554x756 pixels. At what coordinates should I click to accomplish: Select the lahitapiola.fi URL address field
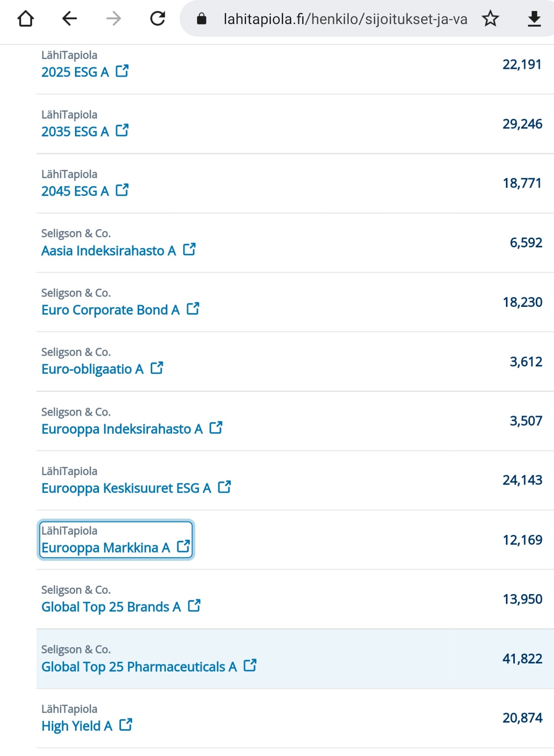[345, 19]
